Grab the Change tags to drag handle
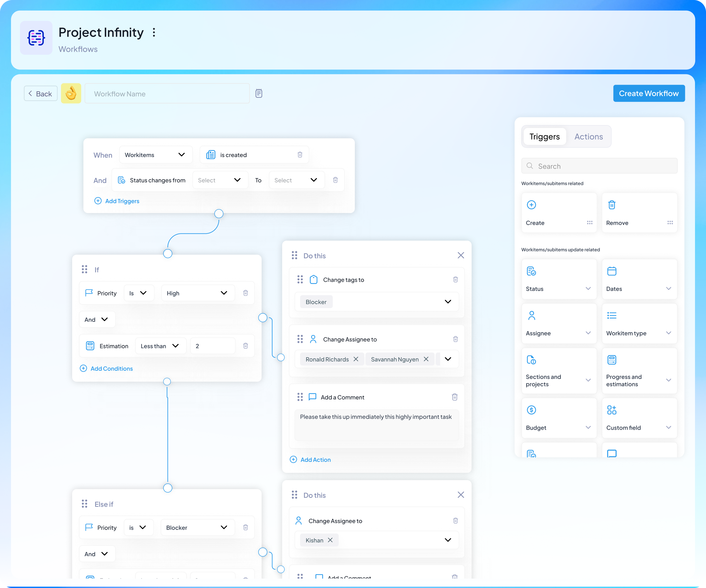The width and height of the screenshot is (706, 588). pos(300,279)
